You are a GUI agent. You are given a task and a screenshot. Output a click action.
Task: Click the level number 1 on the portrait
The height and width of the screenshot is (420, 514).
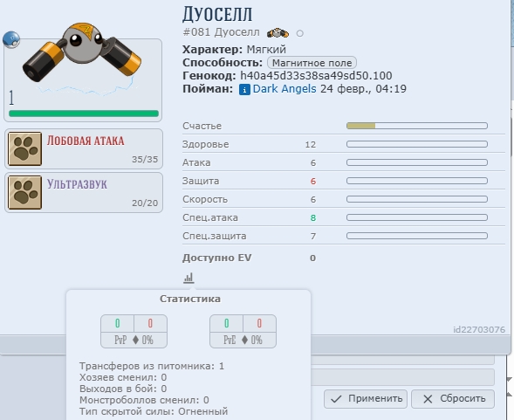click(11, 98)
